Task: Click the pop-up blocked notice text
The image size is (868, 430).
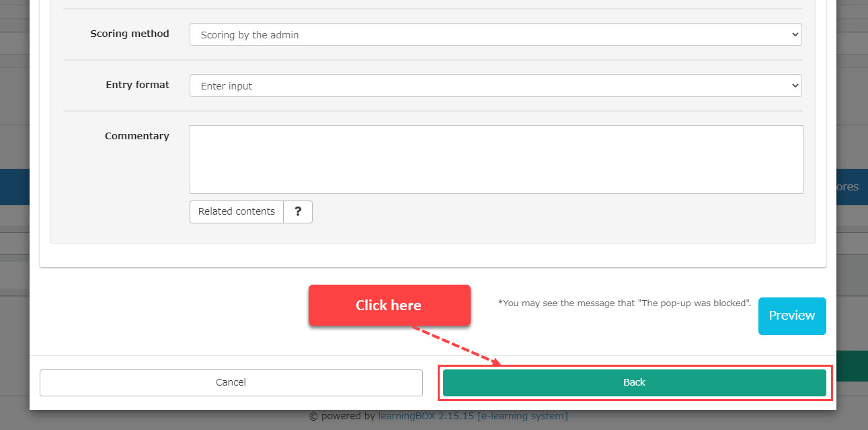Action: [624, 303]
